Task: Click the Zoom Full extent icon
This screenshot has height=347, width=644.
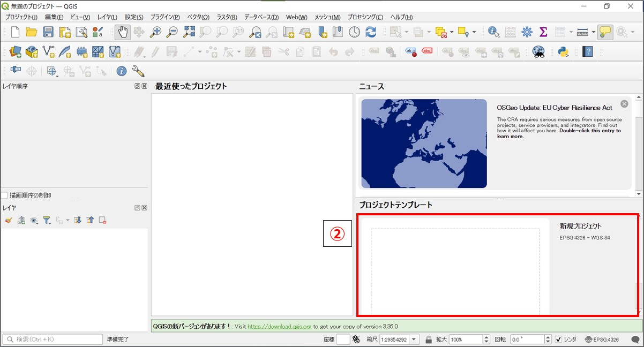Action: click(x=189, y=32)
